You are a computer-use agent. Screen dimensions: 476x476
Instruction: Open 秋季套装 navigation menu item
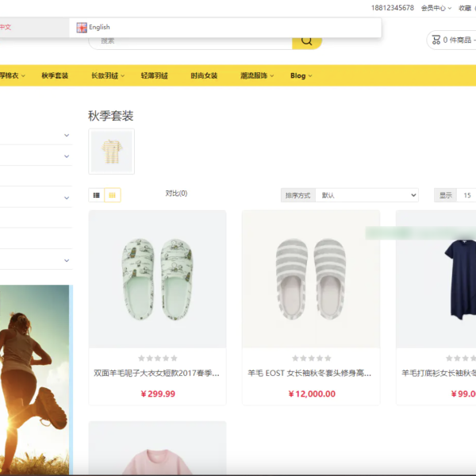[x=55, y=75]
